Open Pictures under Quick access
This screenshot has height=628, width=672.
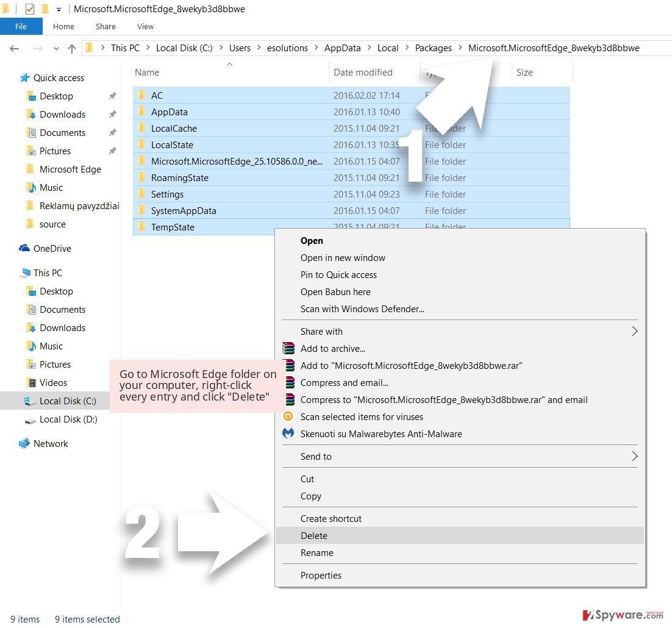55,151
